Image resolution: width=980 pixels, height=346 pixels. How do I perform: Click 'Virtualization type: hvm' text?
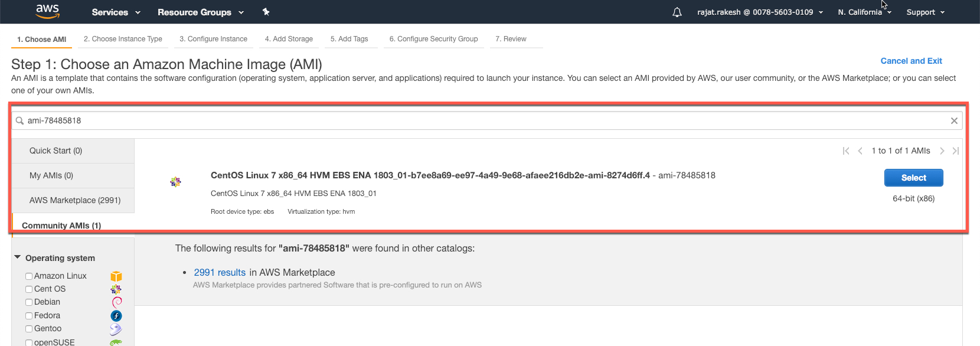click(321, 211)
